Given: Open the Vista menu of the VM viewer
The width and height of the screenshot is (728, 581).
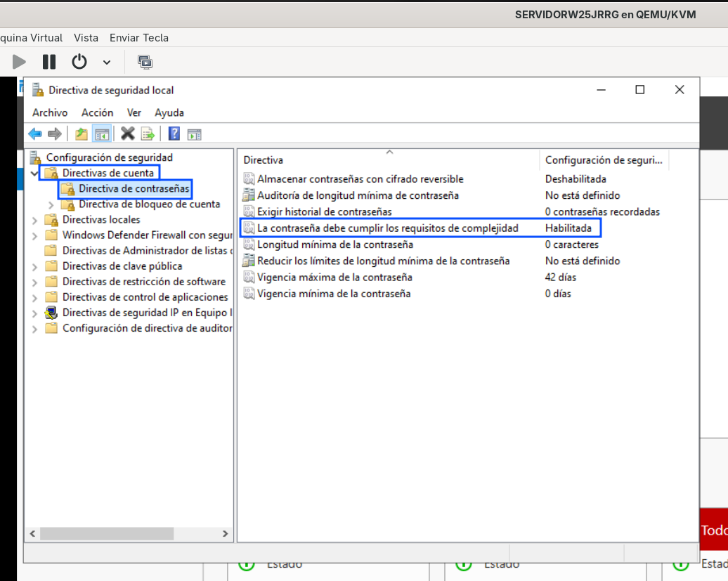Looking at the screenshot, I should [x=86, y=38].
